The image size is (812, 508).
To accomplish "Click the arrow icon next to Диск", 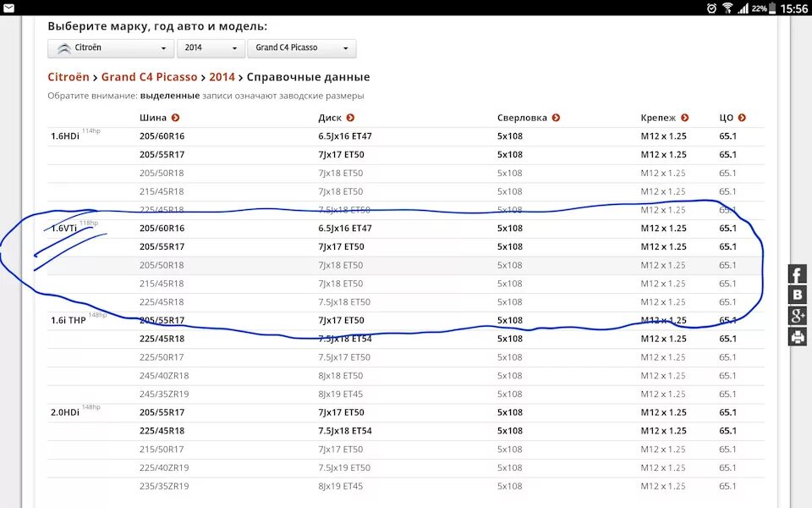I will click(x=350, y=118).
